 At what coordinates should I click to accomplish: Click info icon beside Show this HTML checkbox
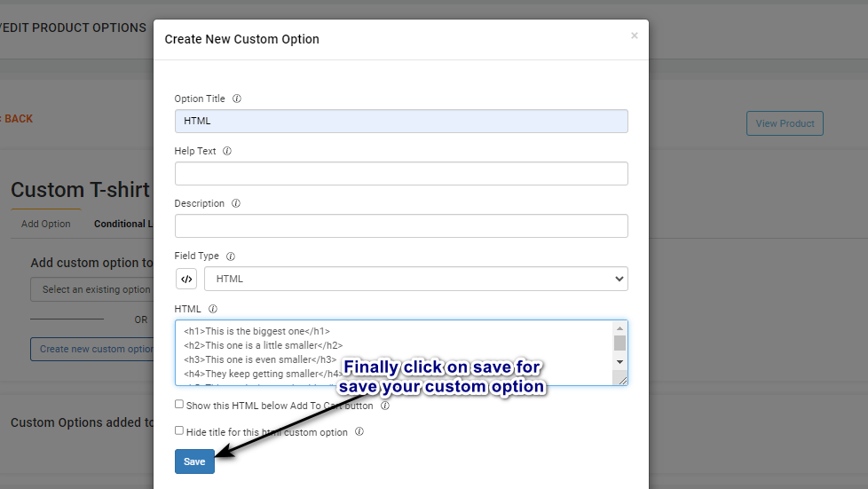(385, 406)
